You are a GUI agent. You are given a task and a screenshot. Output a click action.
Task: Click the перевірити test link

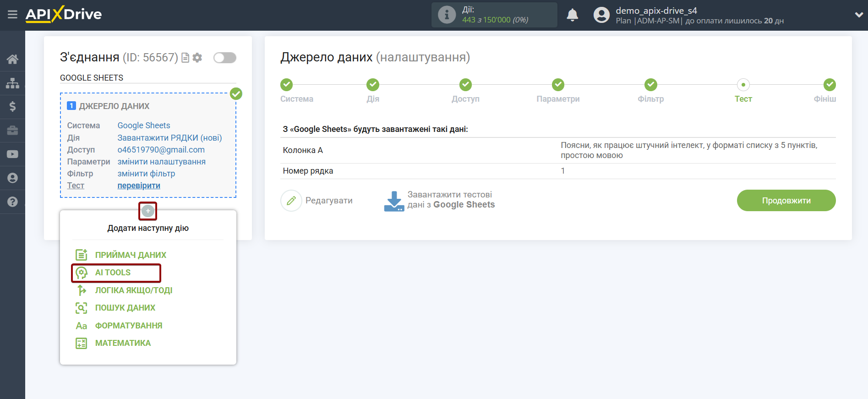[139, 186]
